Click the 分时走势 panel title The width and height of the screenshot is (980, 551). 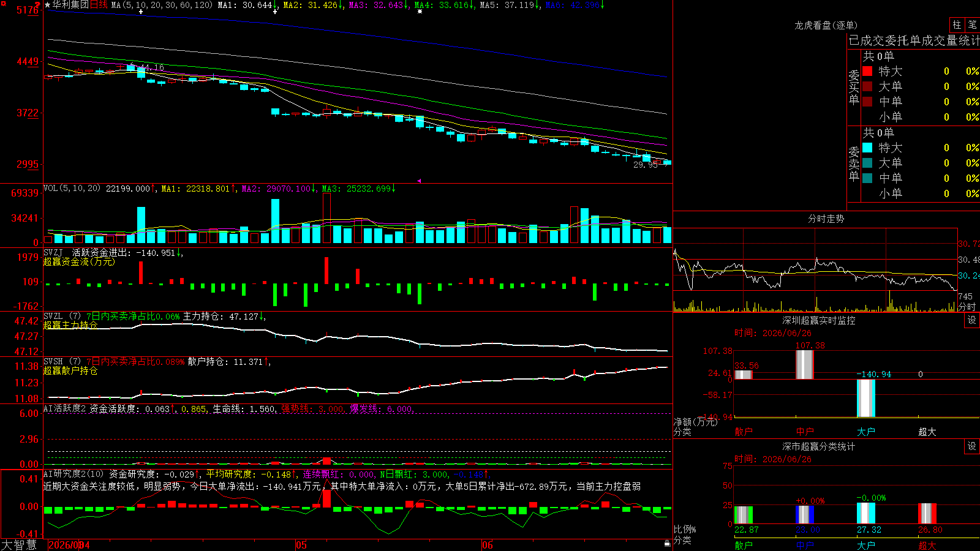(x=826, y=219)
